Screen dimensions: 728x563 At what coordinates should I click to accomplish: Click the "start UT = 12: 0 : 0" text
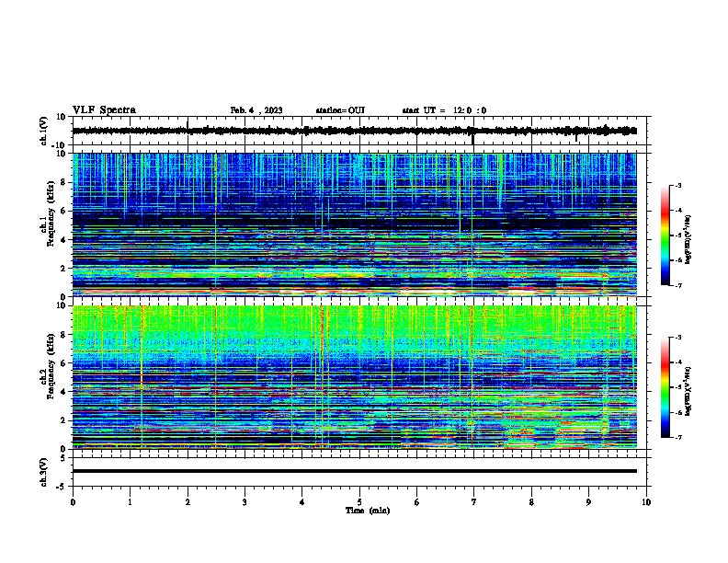(x=444, y=110)
